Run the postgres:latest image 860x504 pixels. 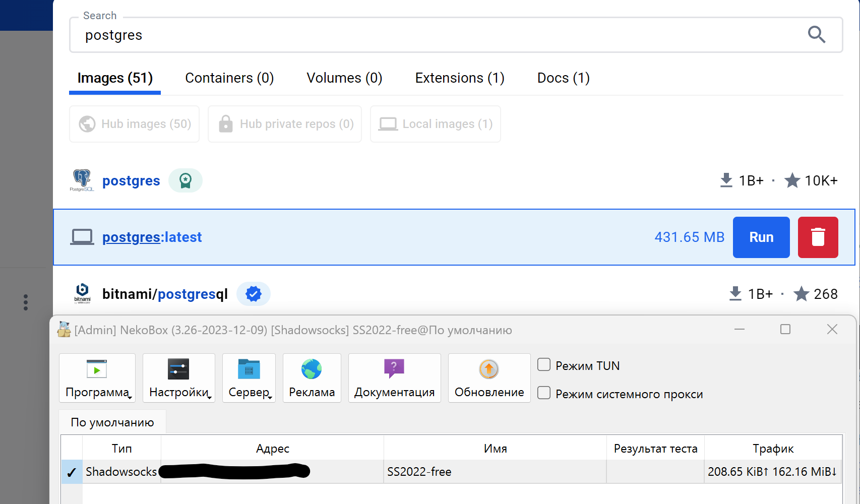(761, 237)
